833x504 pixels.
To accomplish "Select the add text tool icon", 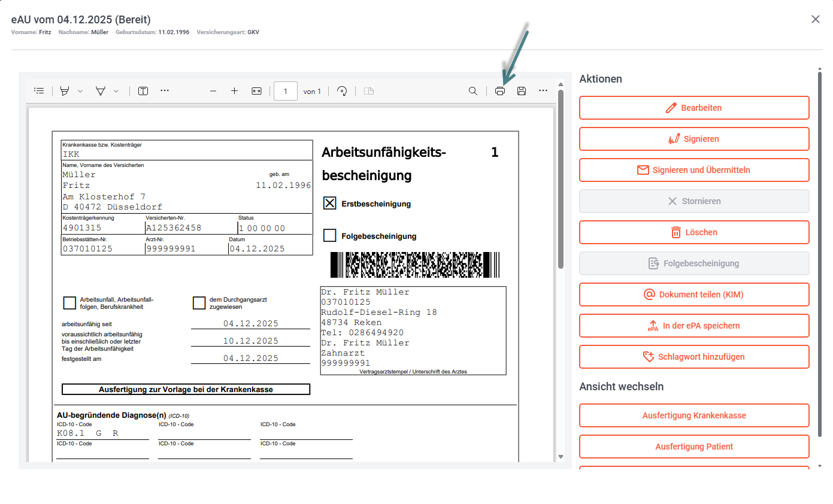I will pyautogui.click(x=143, y=91).
